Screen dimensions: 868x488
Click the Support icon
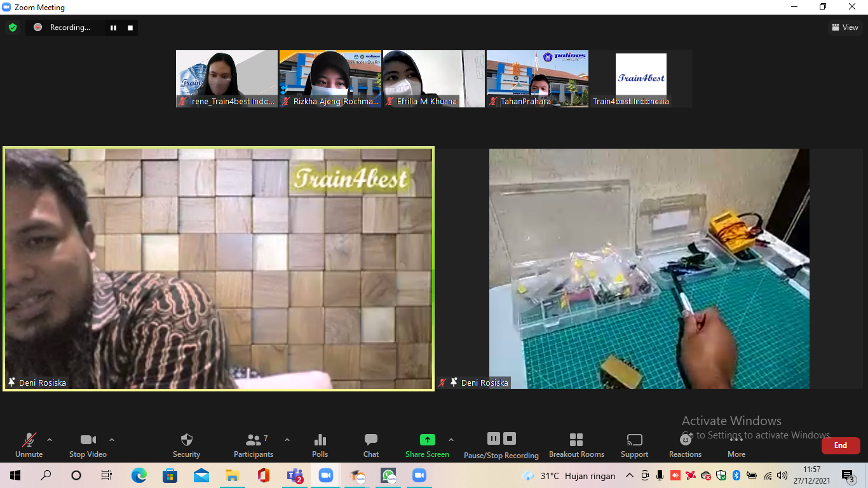(634, 440)
